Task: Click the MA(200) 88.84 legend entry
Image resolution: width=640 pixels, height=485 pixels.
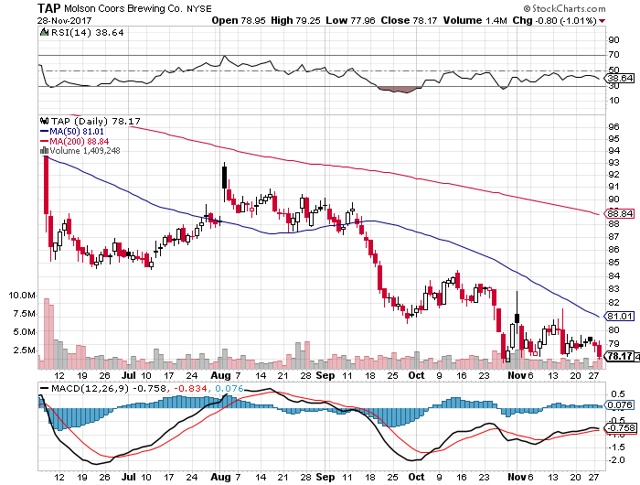Action: click(74, 141)
